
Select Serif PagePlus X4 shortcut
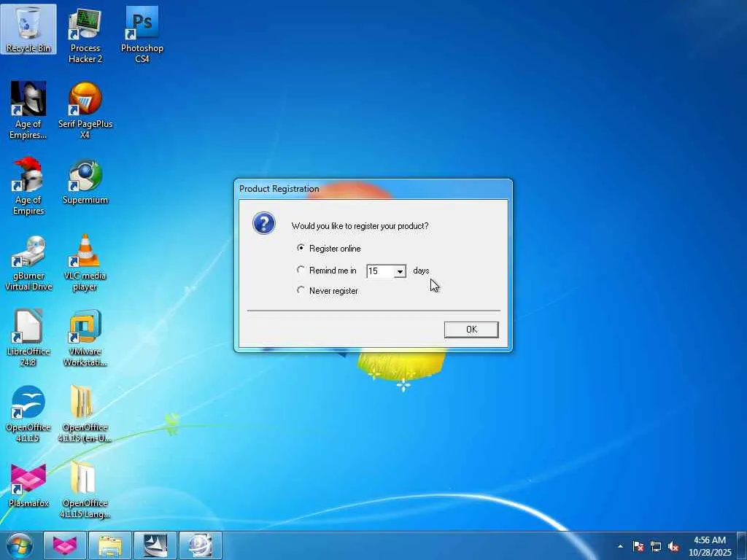tap(85, 111)
